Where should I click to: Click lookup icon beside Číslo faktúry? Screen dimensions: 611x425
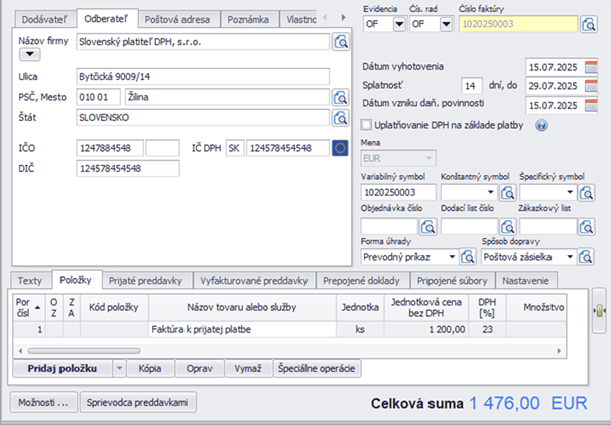pyautogui.click(x=589, y=24)
